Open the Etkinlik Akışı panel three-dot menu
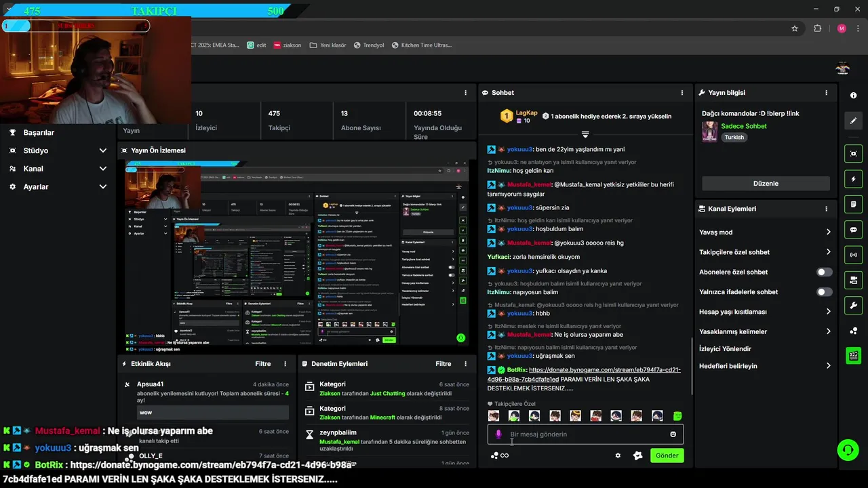 tap(285, 364)
